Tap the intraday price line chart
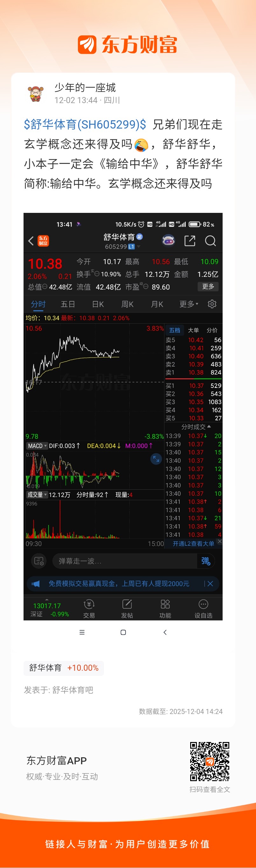The image size is (256, 868). pyautogui.click(x=95, y=382)
